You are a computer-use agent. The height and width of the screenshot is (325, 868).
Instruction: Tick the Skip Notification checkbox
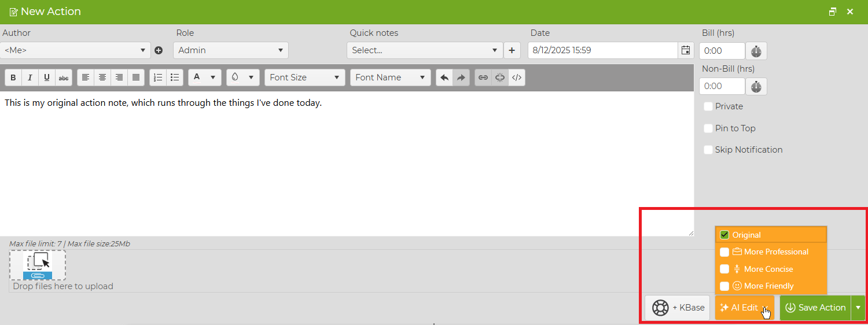(x=708, y=150)
